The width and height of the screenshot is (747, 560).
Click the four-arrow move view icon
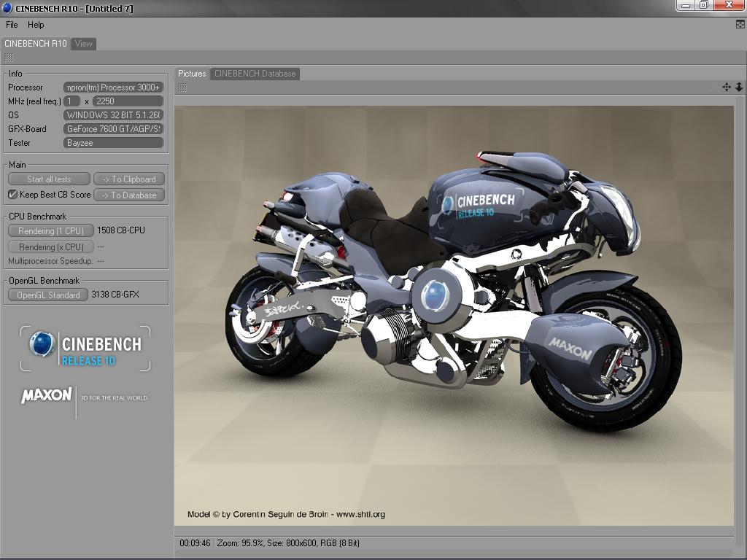pos(726,87)
